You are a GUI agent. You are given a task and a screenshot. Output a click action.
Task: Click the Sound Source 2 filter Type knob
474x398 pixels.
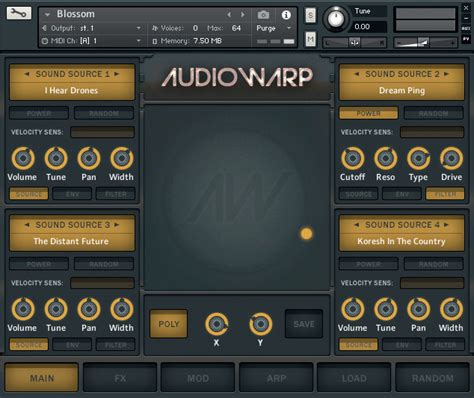(x=418, y=158)
